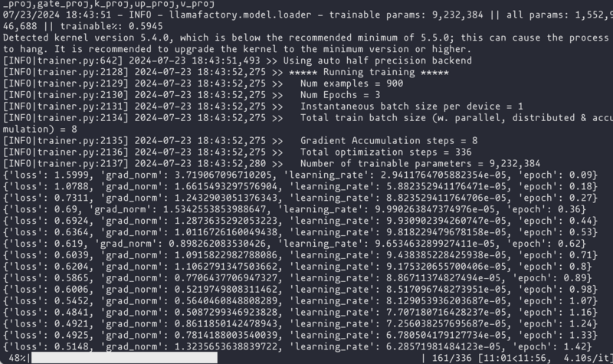This screenshot has height=364, width=613.
Task: Click the 'Detected kernel version 5.4.0' warning
Action: (306, 44)
